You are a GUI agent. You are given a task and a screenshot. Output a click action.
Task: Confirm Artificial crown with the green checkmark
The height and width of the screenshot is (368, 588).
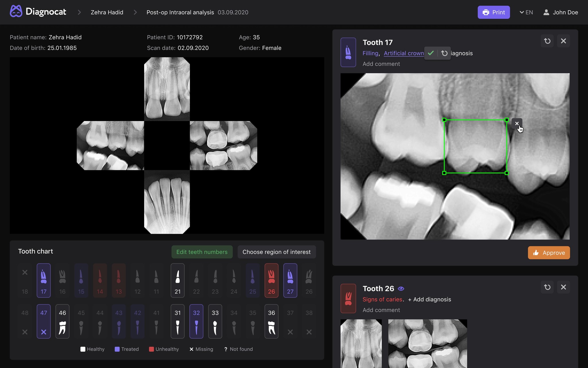431,53
